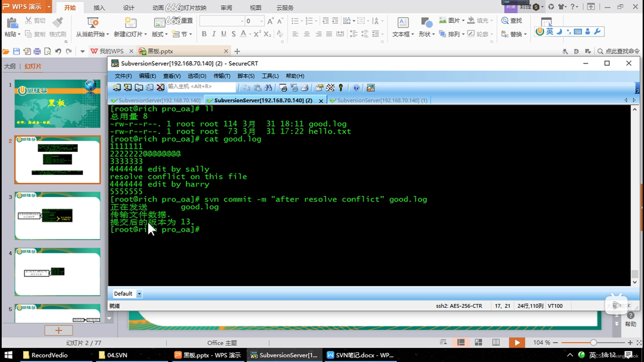Click the Print icon in quick access toolbar
Screen dimensions: 644x362
click(37, 51)
